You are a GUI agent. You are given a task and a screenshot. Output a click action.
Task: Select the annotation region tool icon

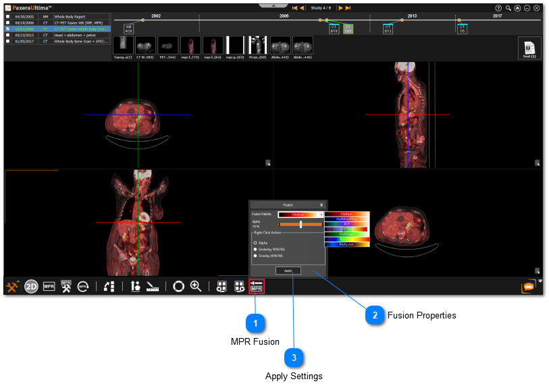pos(136,287)
